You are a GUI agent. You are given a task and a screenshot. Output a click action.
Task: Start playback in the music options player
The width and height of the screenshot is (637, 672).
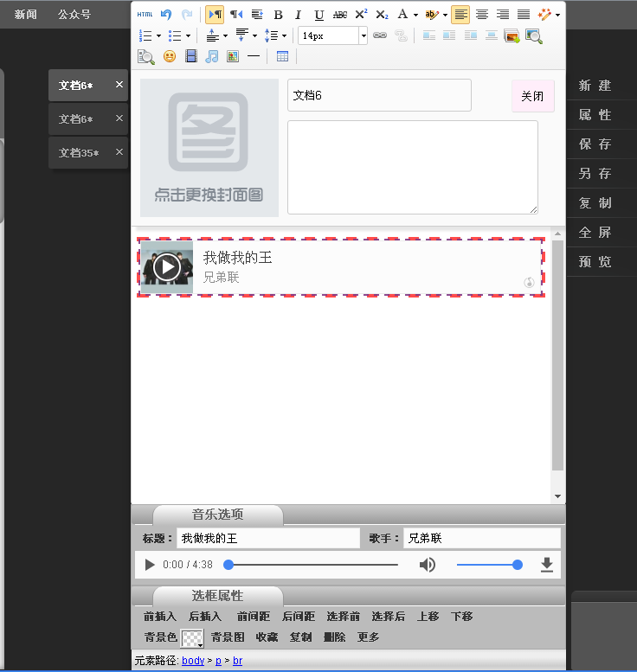[149, 565]
